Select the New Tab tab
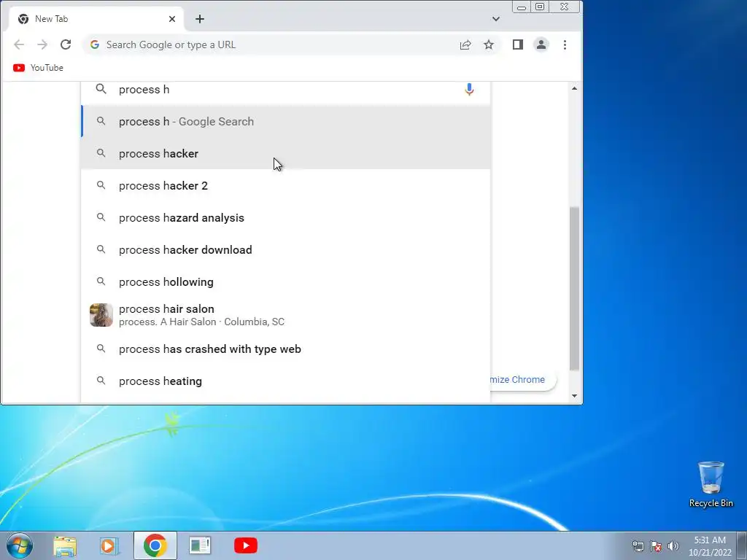The width and height of the screenshot is (747, 560). pos(96,19)
